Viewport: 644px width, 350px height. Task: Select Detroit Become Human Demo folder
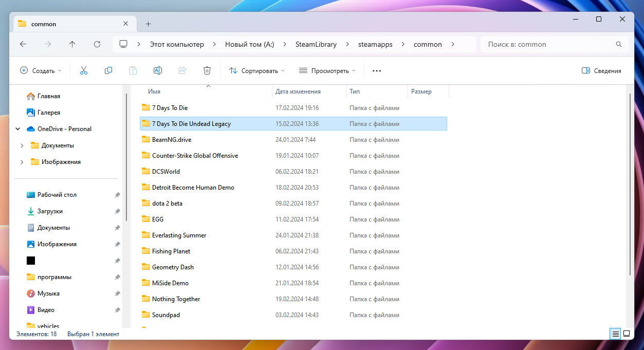pos(293,188)
